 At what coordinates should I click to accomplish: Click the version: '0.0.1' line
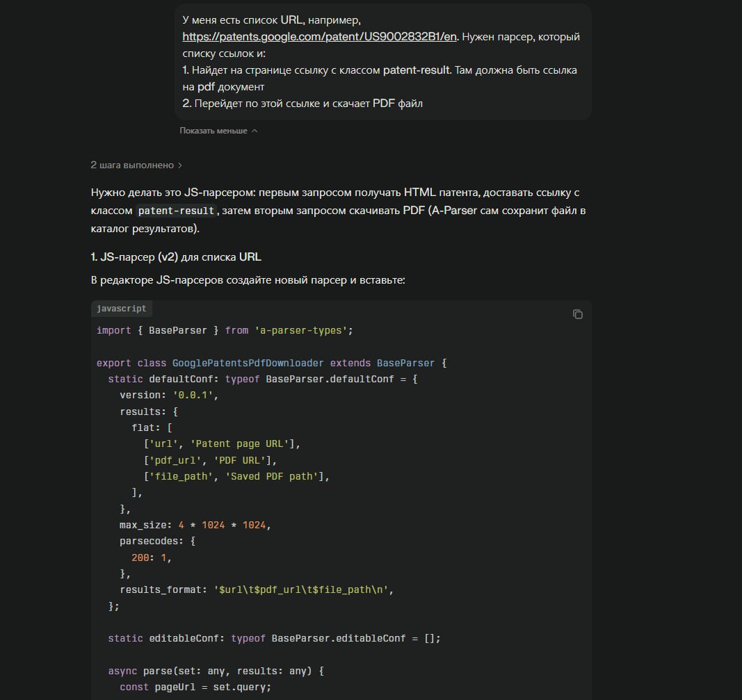tap(169, 395)
